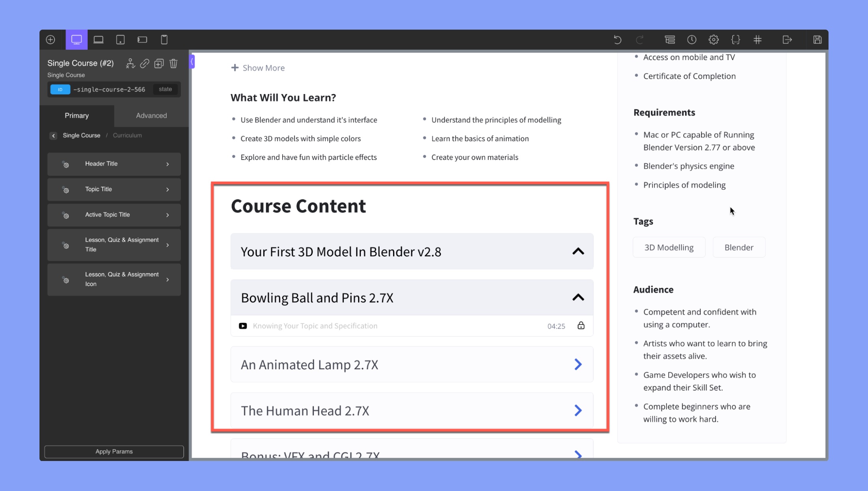Select the Primary tab
The image size is (868, 491).
[x=76, y=115]
